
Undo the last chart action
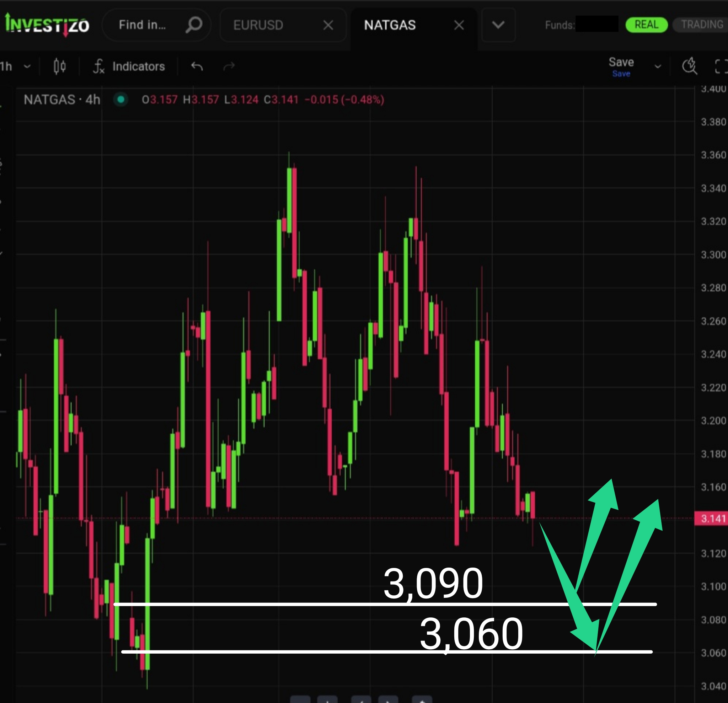[197, 66]
